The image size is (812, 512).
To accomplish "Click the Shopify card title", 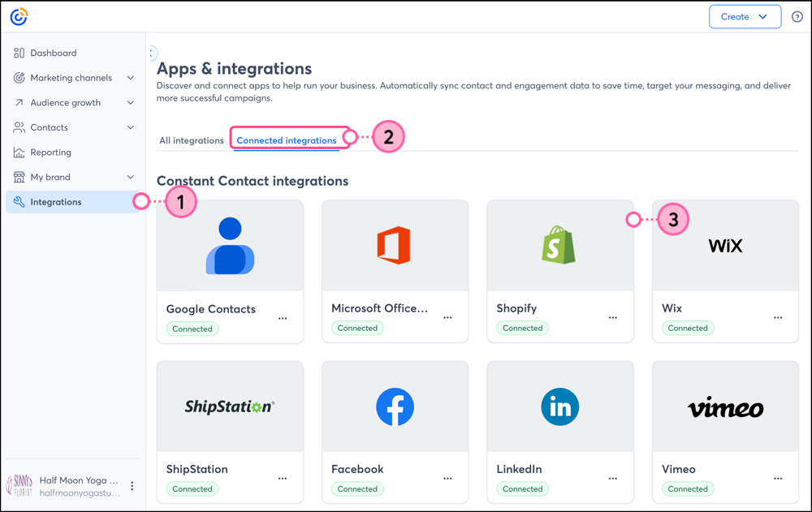I will click(x=516, y=308).
